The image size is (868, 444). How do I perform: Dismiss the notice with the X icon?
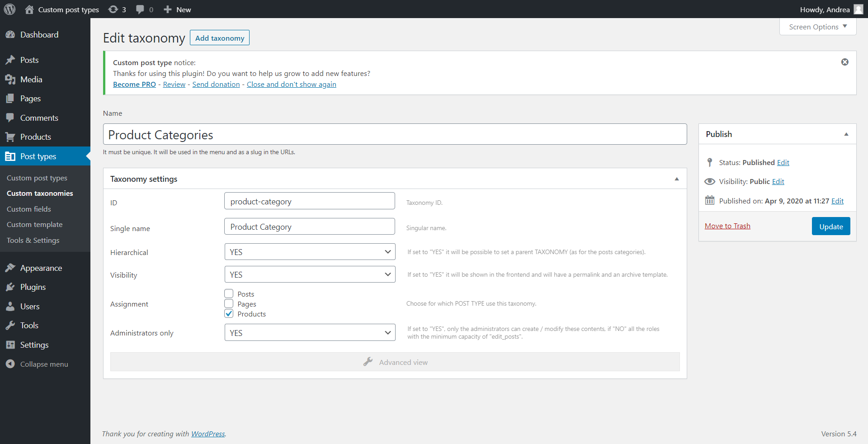844,62
